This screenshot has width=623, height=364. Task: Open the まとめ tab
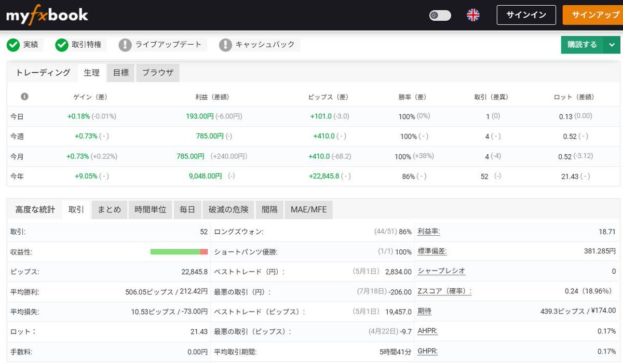pyautogui.click(x=110, y=210)
